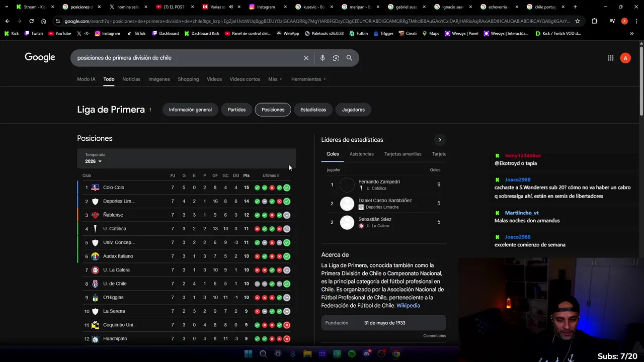The image size is (644, 362).
Task: Open the TikTok bookmark
Action: [x=136, y=33]
